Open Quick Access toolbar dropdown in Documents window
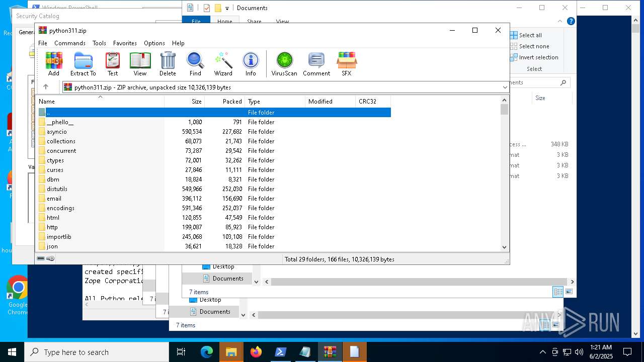 [227, 8]
